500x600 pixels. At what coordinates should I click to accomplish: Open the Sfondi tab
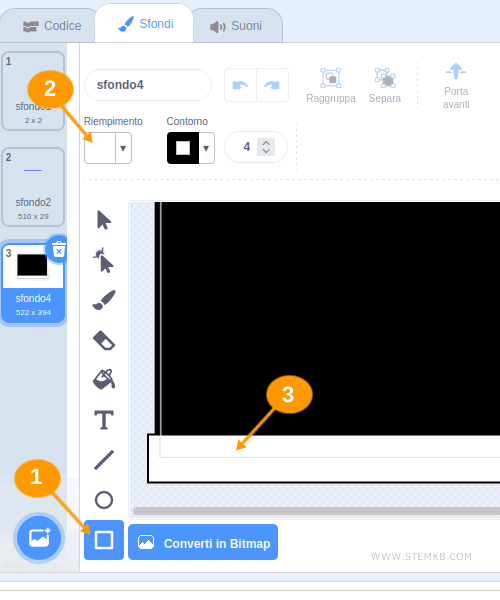[x=146, y=24]
